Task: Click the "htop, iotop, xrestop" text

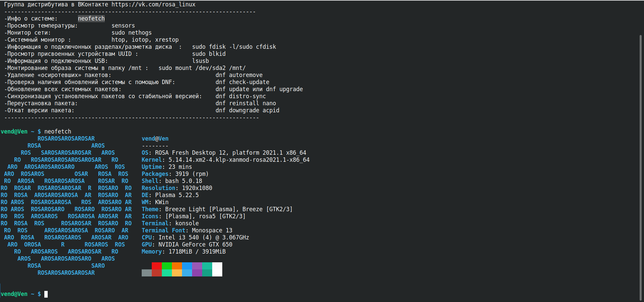Action: point(145,40)
